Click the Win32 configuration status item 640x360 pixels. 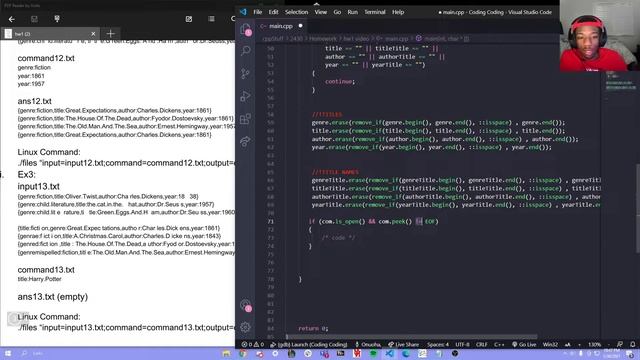(x=550, y=344)
